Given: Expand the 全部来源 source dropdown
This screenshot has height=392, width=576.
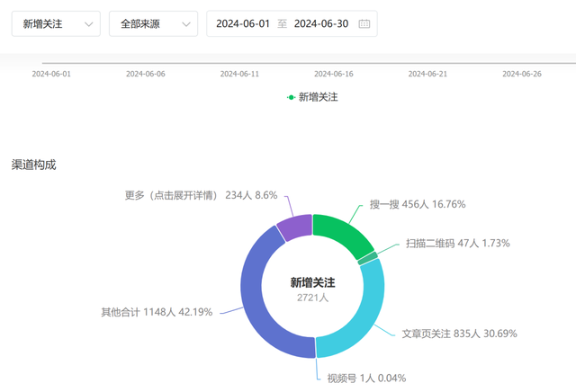Looking at the screenshot, I should pyautogui.click(x=153, y=24).
